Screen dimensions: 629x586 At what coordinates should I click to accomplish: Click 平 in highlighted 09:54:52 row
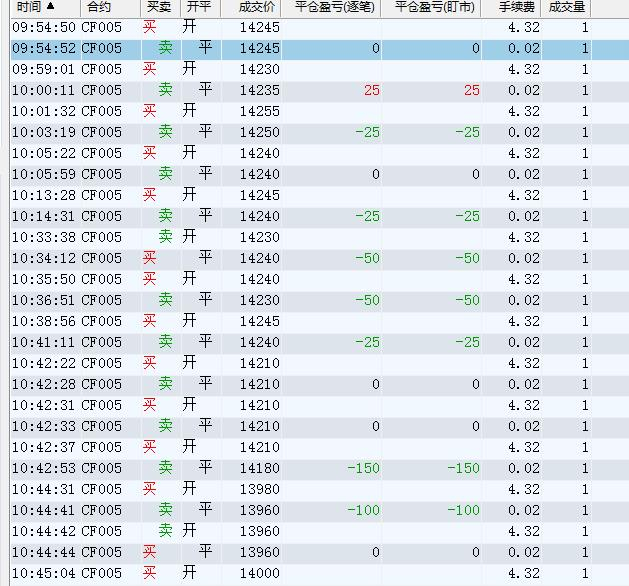coord(205,47)
